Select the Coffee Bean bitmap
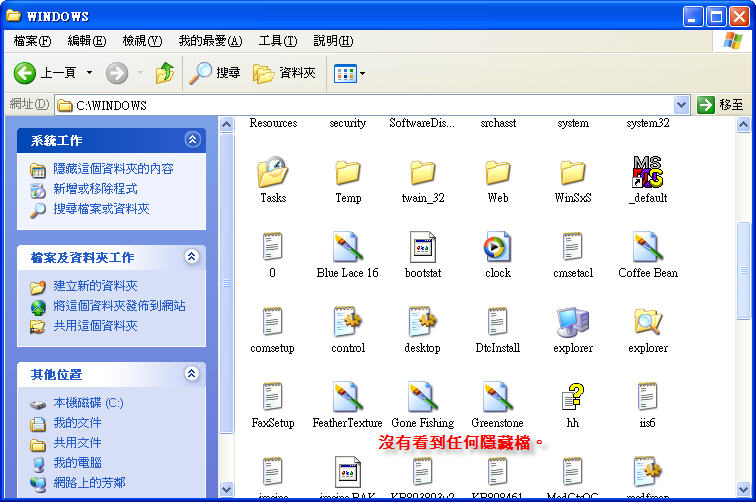756x502 pixels. click(x=648, y=255)
